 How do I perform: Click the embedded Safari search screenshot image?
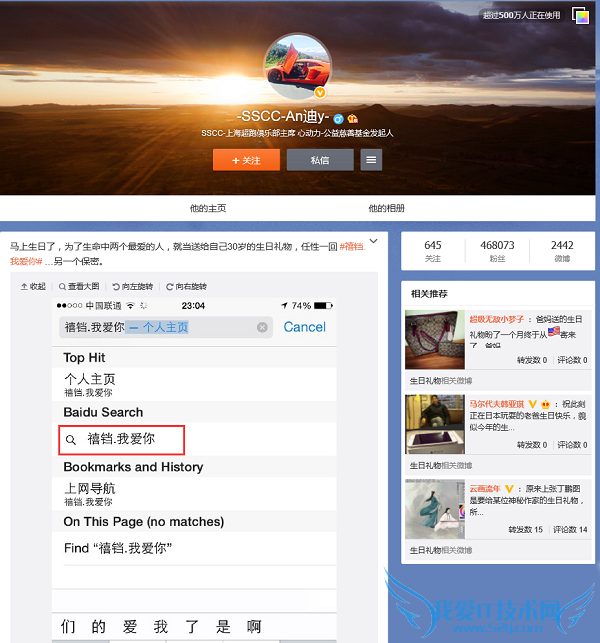[194, 470]
